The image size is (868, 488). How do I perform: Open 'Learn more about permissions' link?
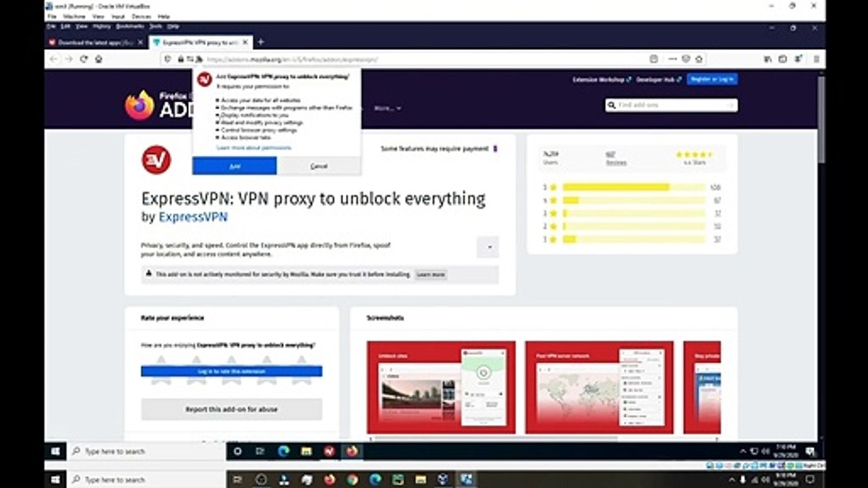pos(254,147)
